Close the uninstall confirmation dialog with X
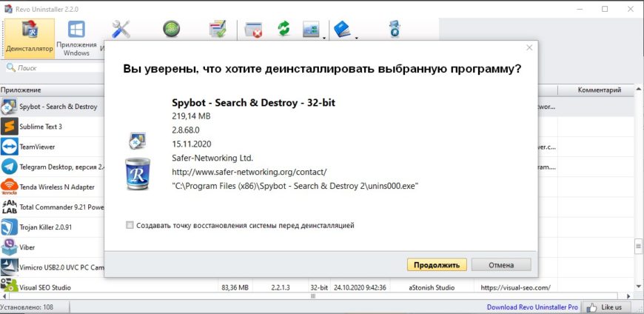The height and width of the screenshot is (314, 644). (x=529, y=47)
